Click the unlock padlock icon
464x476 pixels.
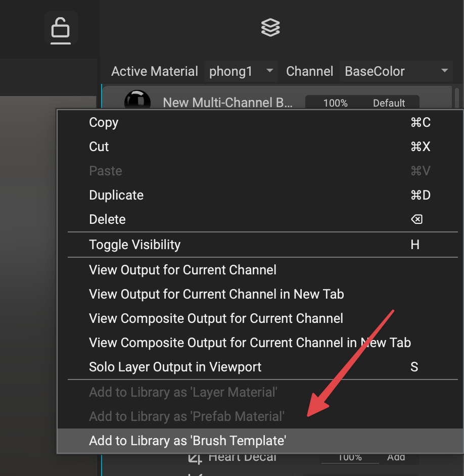61,28
